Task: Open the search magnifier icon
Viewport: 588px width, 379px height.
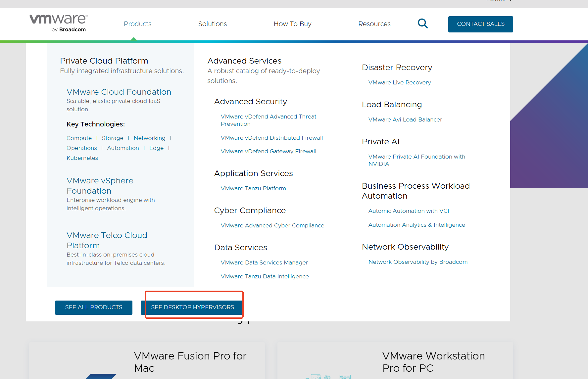Action: click(423, 24)
